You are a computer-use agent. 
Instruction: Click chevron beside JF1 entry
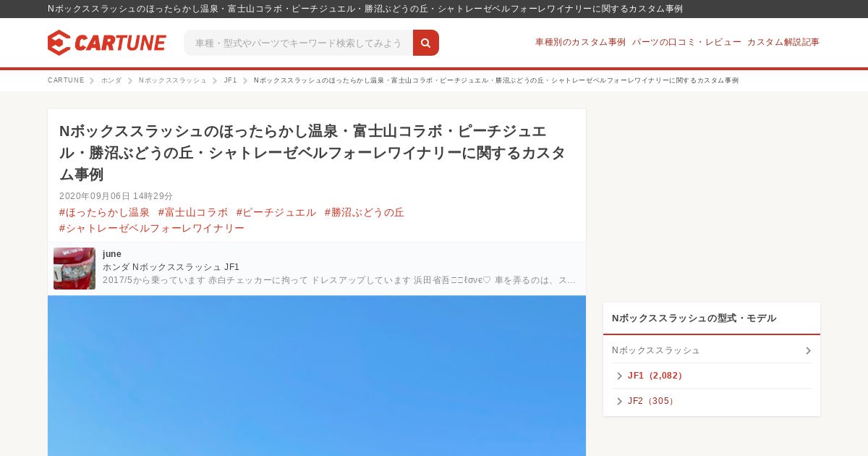click(x=619, y=376)
